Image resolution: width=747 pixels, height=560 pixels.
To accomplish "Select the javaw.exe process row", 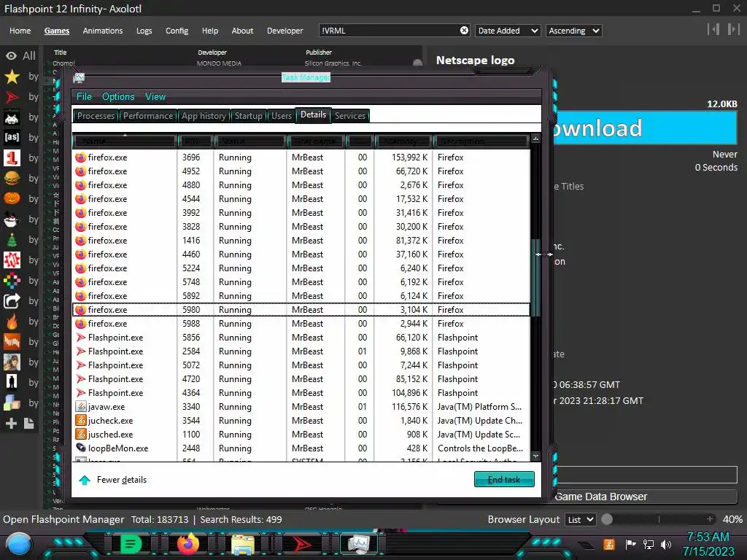I will (301, 407).
